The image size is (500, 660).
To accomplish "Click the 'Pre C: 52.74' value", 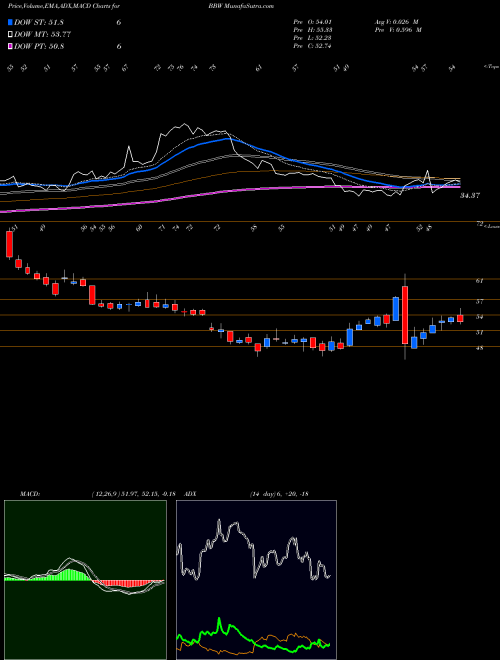I will 312,46.
